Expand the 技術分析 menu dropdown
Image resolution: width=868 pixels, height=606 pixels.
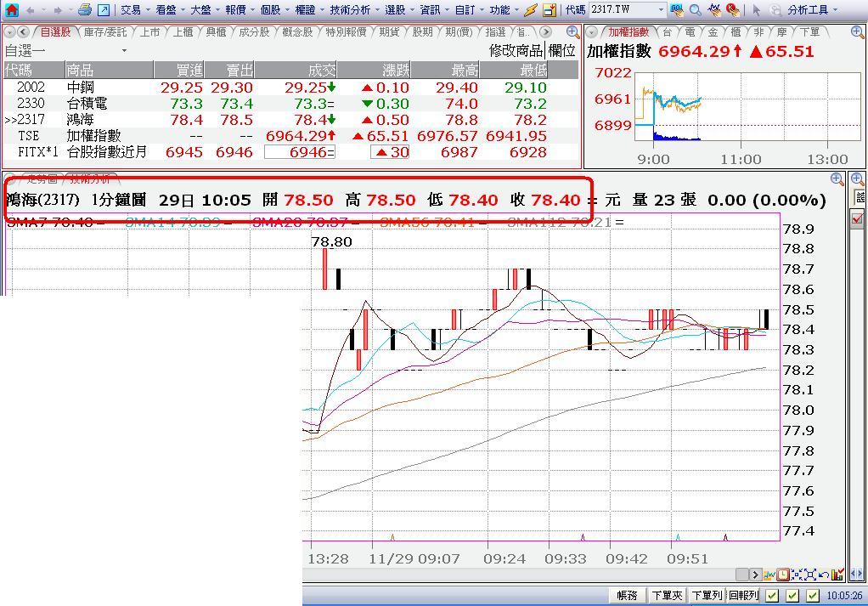point(377,10)
